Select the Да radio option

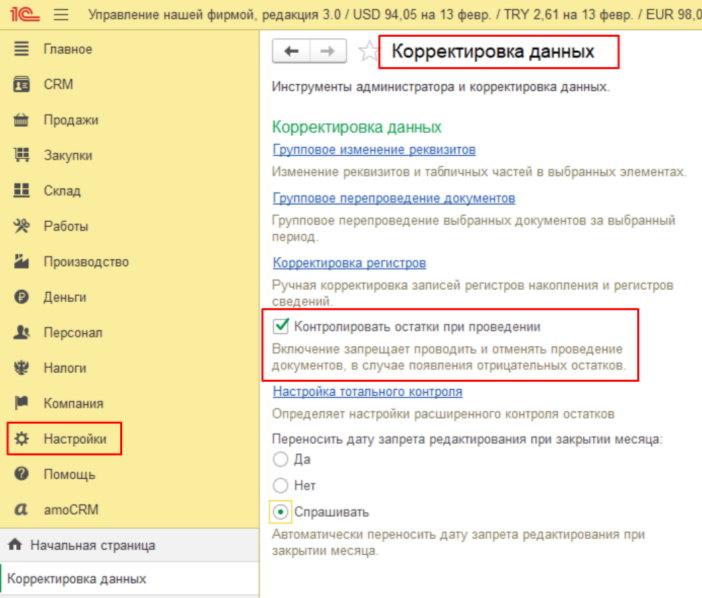(281, 459)
